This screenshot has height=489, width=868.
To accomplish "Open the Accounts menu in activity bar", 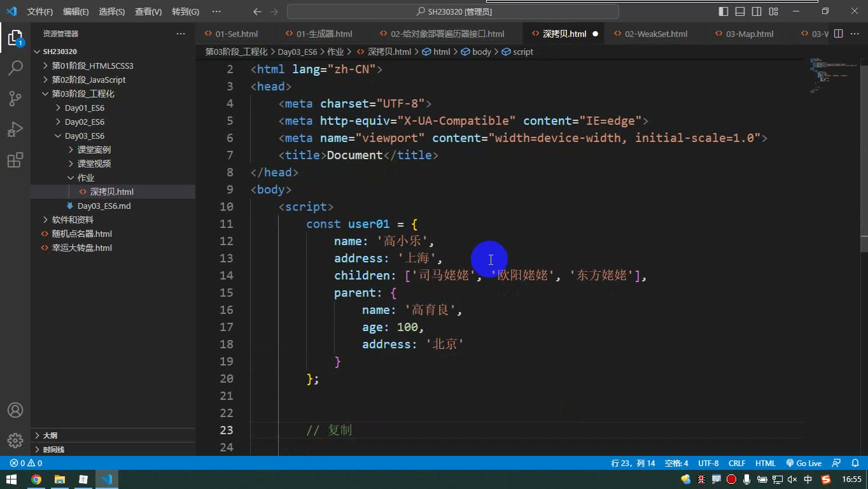I will [15, 410].
